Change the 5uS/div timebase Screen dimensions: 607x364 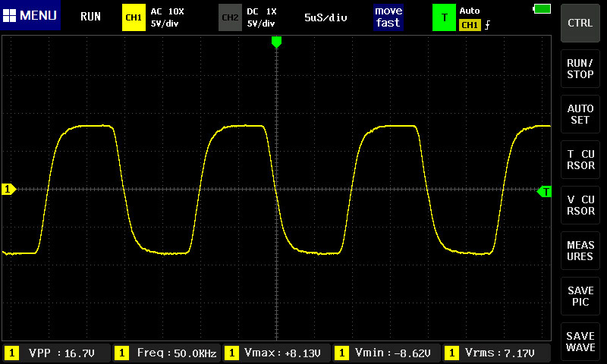click(326, 17)
